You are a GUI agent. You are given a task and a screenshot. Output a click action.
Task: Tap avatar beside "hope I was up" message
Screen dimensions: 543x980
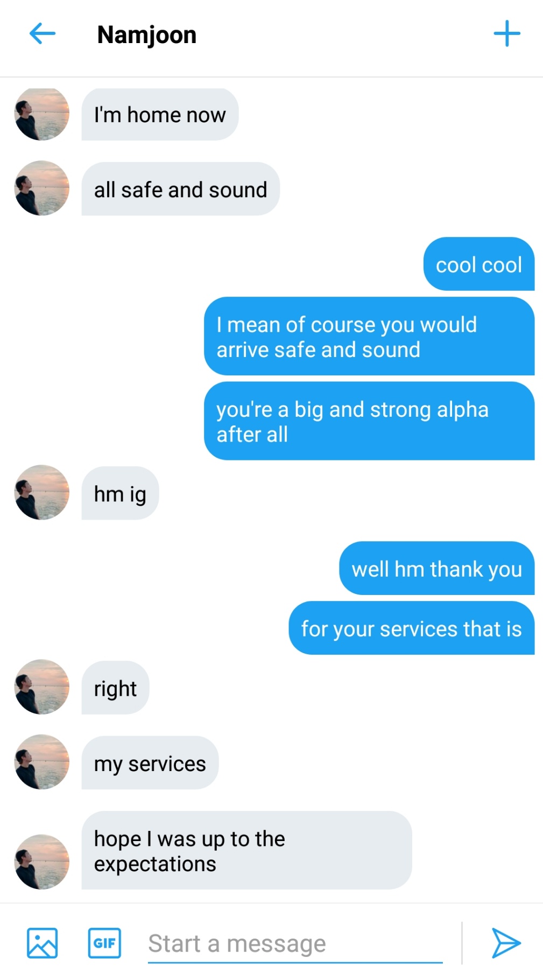[x=42, y=862]
